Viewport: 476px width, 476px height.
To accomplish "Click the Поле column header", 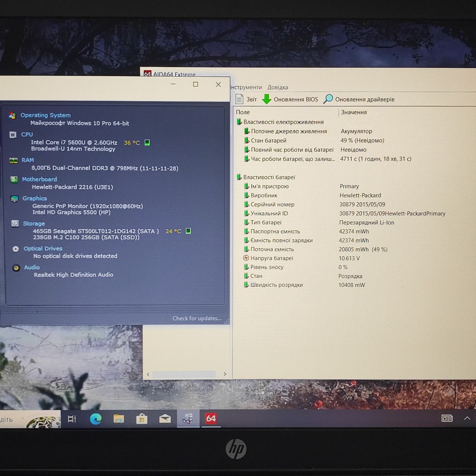I will pos(243,112).
